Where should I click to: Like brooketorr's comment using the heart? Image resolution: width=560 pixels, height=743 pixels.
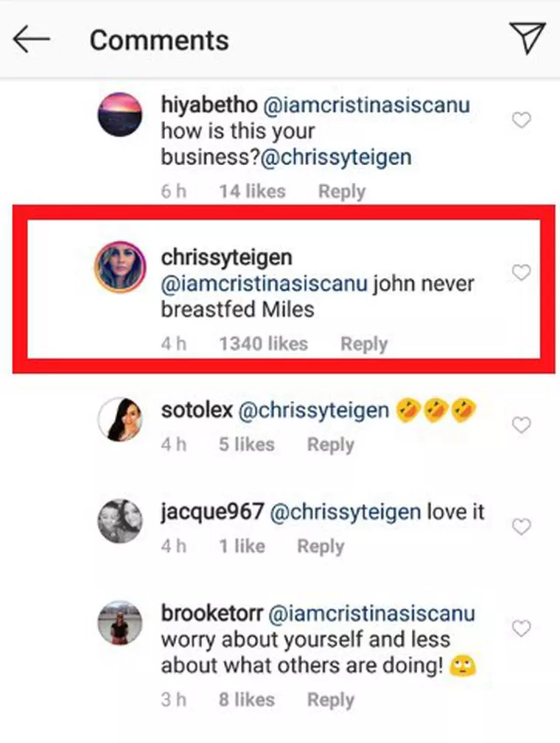(x=522, y=628)
